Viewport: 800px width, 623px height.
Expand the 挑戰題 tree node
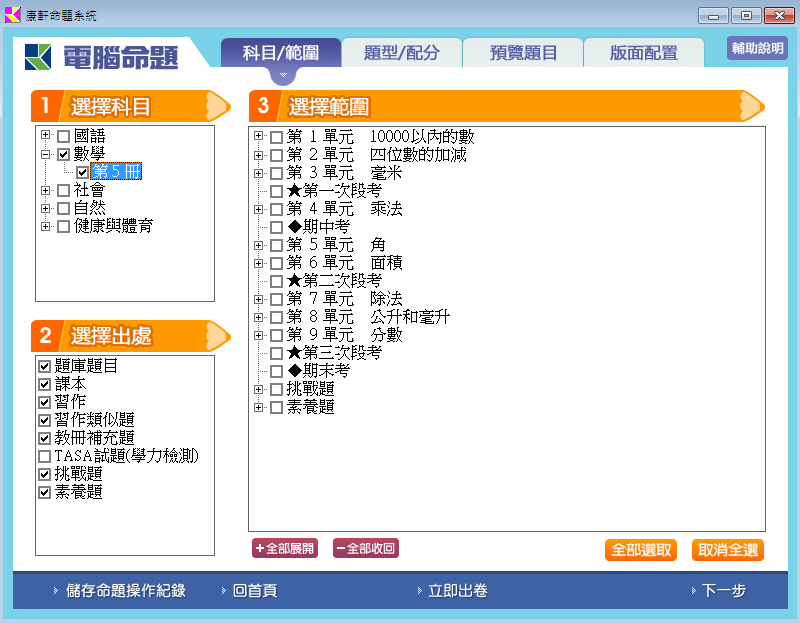(259, 389)
